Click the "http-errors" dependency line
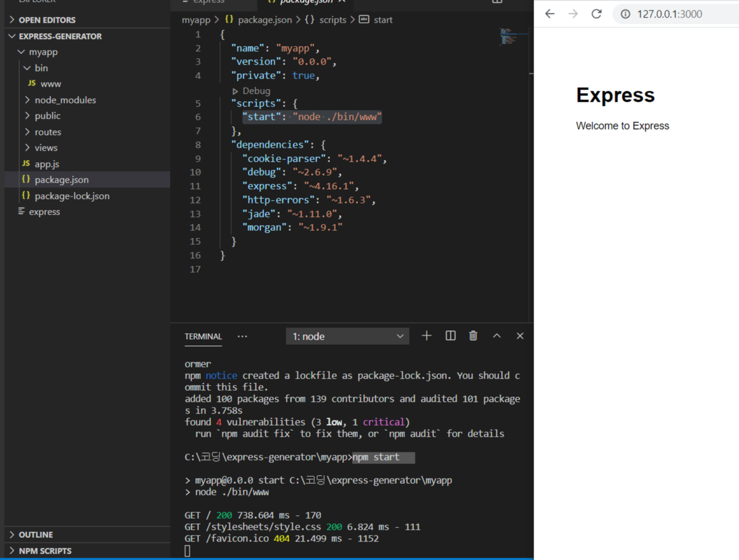 [x=309, y=200]
